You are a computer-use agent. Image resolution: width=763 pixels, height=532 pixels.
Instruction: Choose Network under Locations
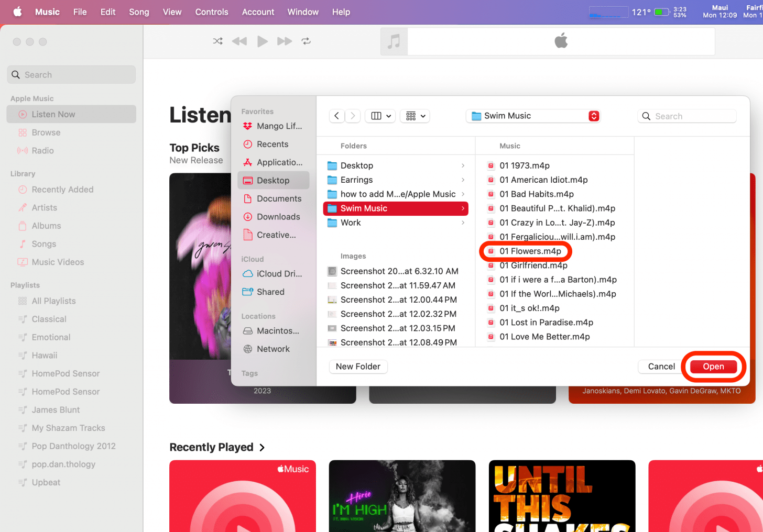(272, 349)
